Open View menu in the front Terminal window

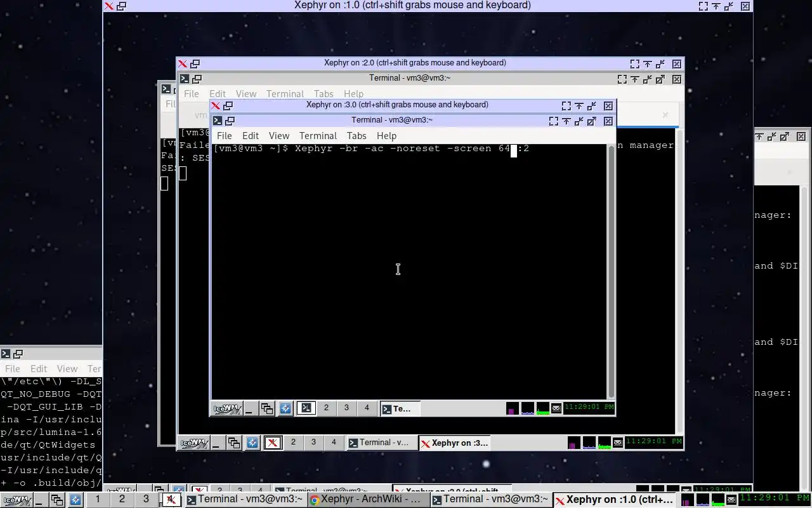click(279, 136)
